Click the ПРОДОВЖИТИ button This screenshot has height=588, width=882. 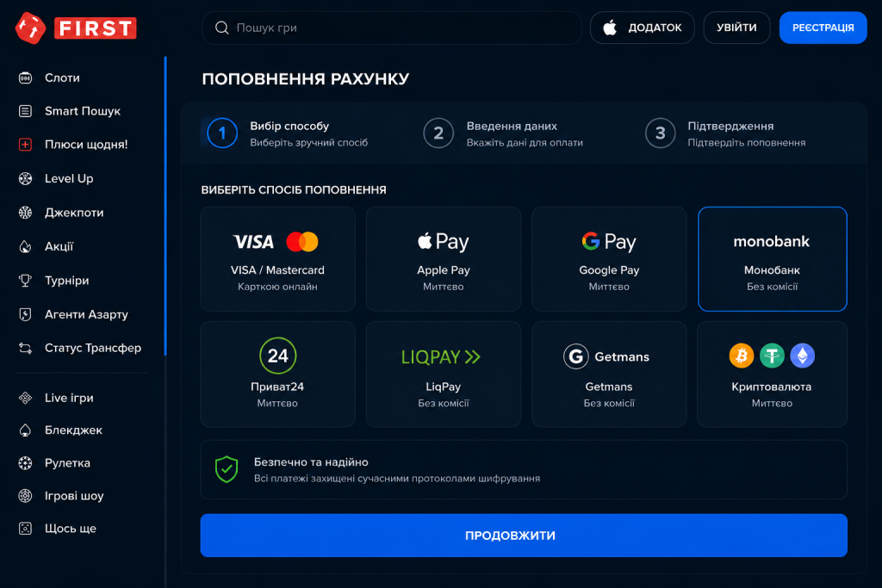click(524, 535)
